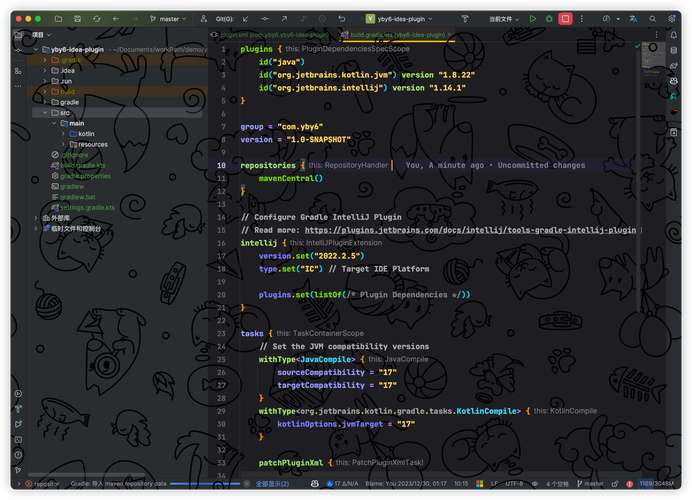Expand the build folder
This screenshot has height=500, width=692.
(x=45, y=91)
